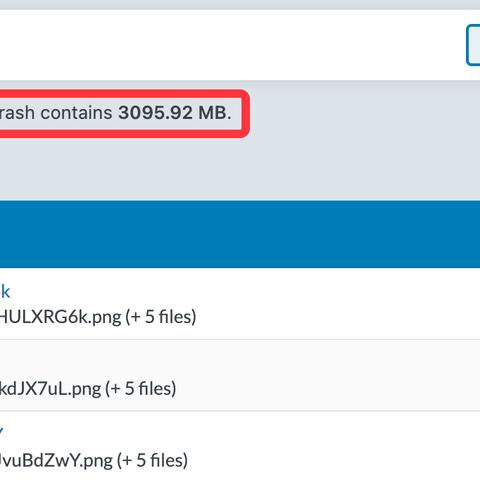This screenshot has width=480, height=480.
Task: Click the trash contains 3095.92 MB message
Action: click(116, 113)
